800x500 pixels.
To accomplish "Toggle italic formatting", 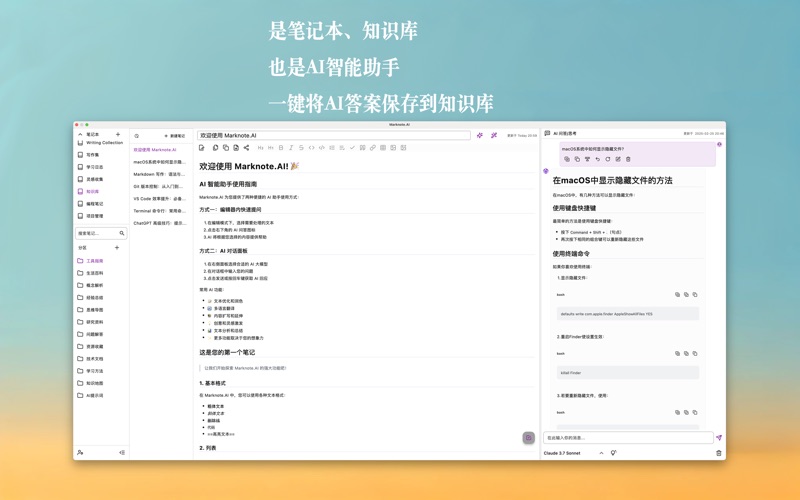I will pos(291,148).
